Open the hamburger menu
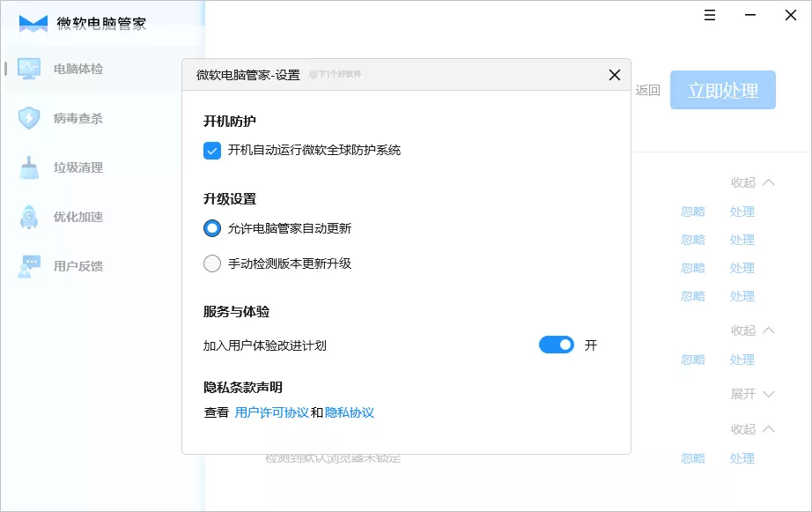Image resolution: width=812 pixels, height=512 pixels. [x=709, y=15]
